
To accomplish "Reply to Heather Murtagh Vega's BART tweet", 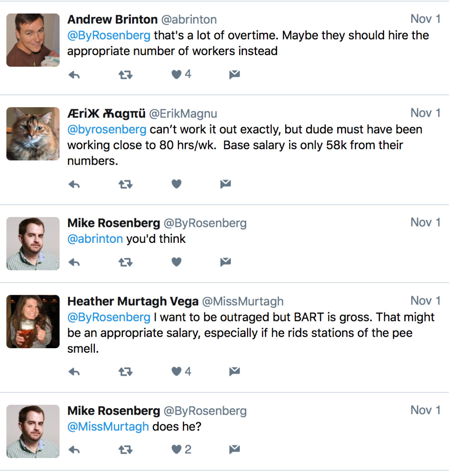I will pyautogui.click(x=74, y=372).
